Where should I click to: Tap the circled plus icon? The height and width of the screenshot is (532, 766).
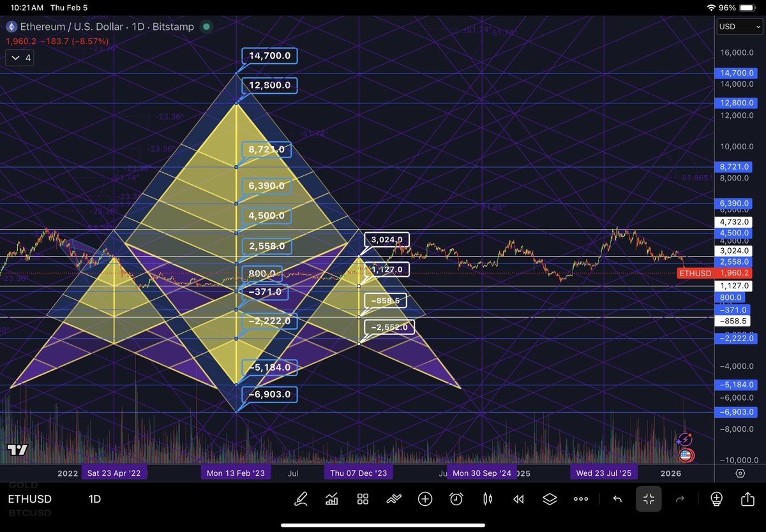[x=425, y=499]
